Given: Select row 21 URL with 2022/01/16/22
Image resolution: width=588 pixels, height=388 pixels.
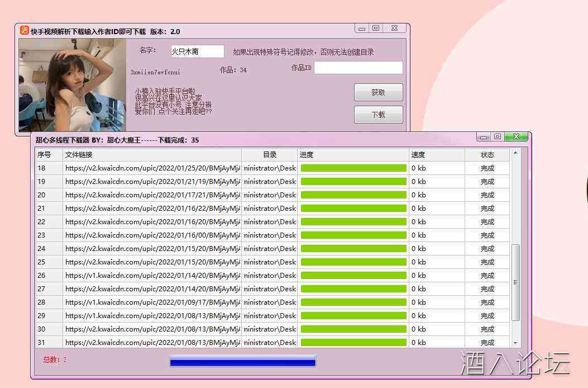Looking at the screenshot, I should pos(152,209).
